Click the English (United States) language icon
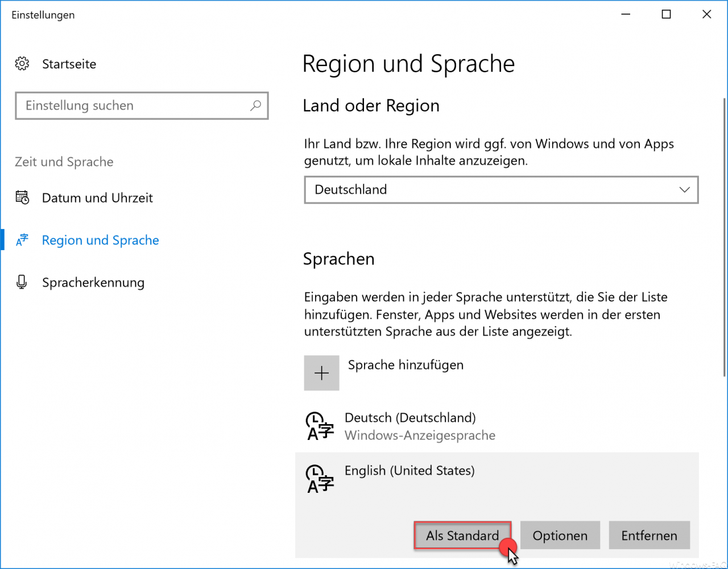Viewport: 728px width, 569px height. click(x=320, y=479)
